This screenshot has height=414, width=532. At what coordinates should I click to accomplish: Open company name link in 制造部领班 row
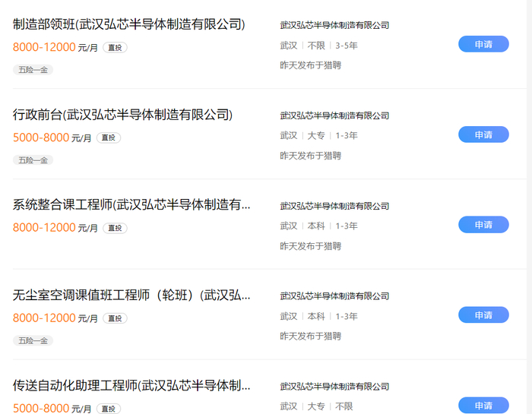tap(334, 25)
